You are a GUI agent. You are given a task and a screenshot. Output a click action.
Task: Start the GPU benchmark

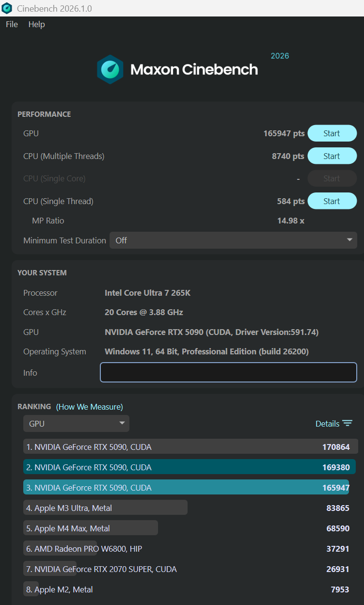pyautogui.click(x=332, y=133)
